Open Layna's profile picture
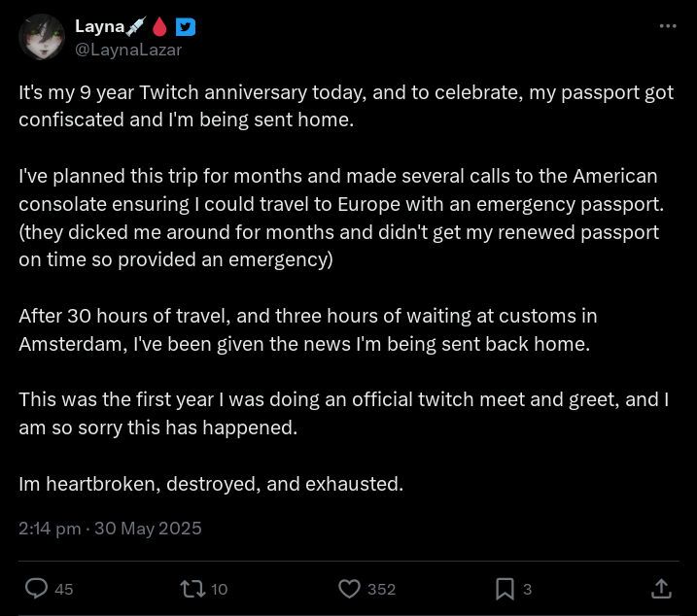The image size is (697, 616). click(x=41, y=38)
